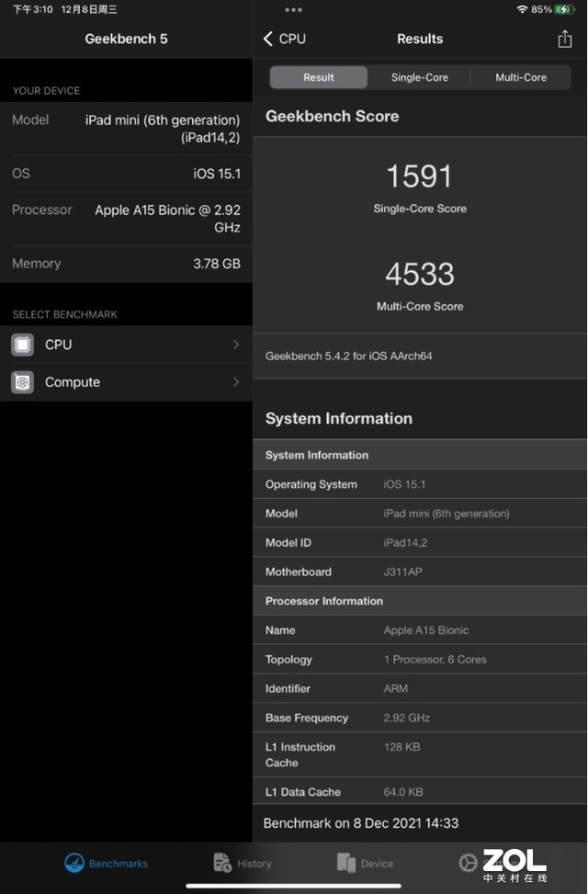Screen dimensions: 588x894
Task: Go back using the CPU back chevron
Action: [268, 39]
